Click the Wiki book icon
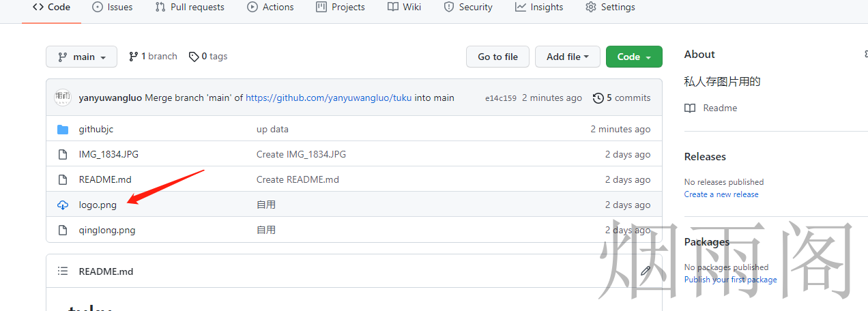Viewport: 868px width, 311px height. click(x=393, y=7)
